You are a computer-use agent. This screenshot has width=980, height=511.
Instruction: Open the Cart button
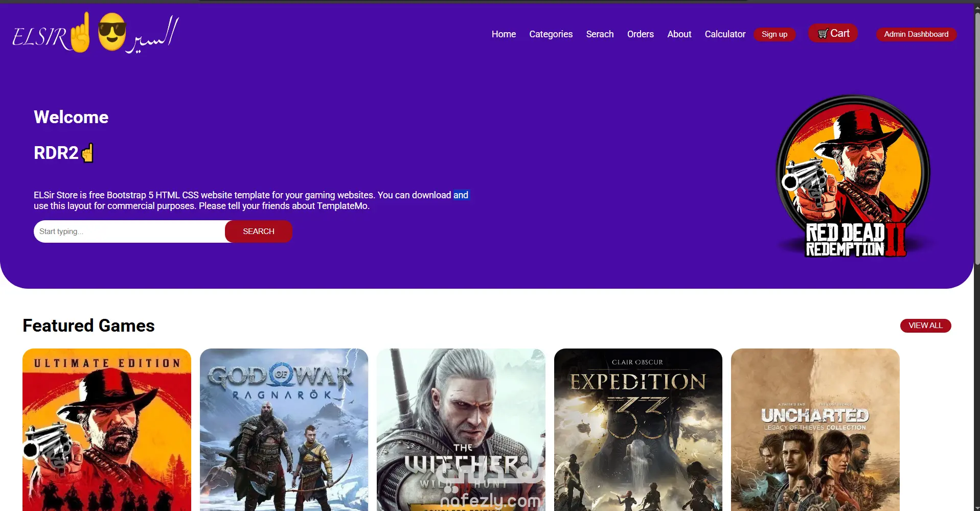tap(833, 33)
